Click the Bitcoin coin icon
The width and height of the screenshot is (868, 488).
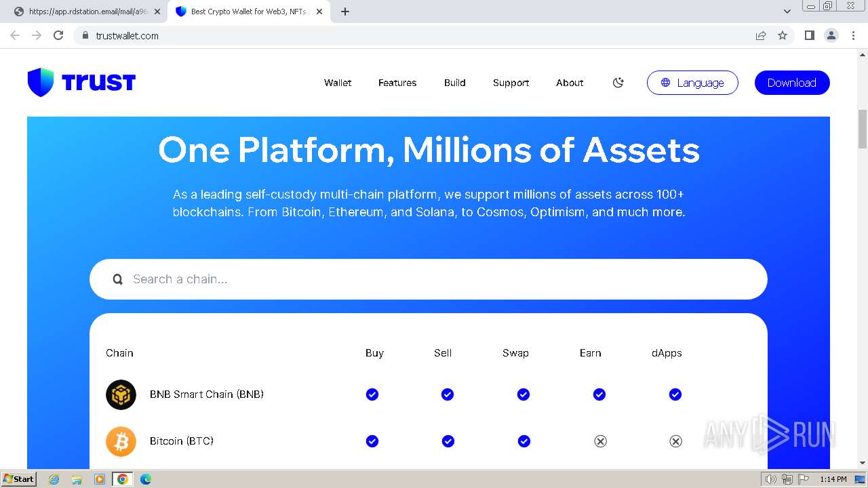point(121,441)
